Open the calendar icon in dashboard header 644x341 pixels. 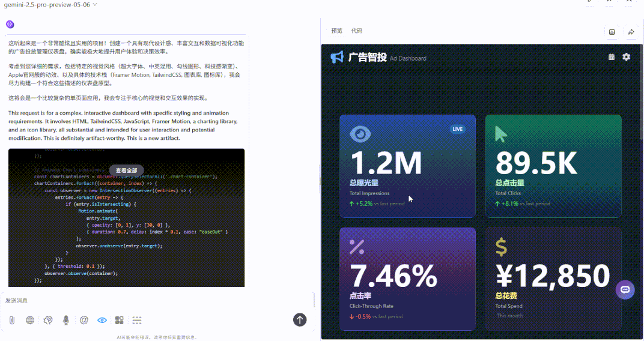[x=612, y=57]
